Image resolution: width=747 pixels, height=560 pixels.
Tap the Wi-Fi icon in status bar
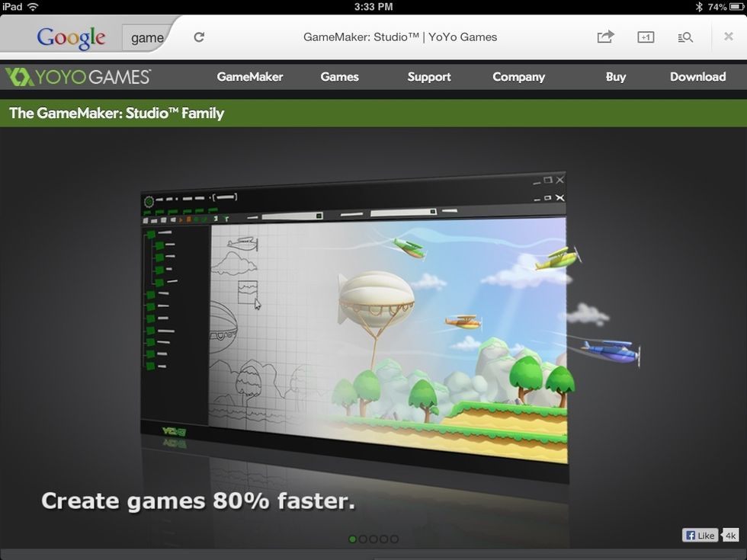coord(33,7)
